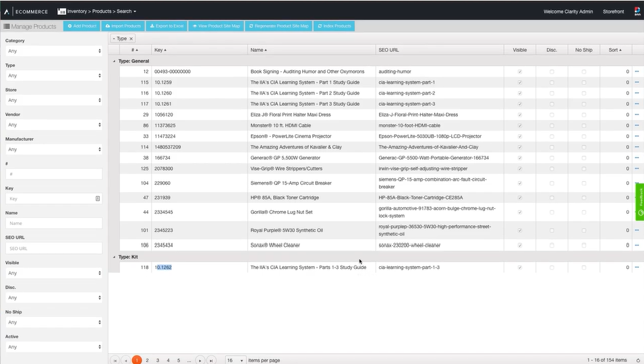644x364 pixels.
Task: Open the Storefront link
Action: (x=613, y=11)
